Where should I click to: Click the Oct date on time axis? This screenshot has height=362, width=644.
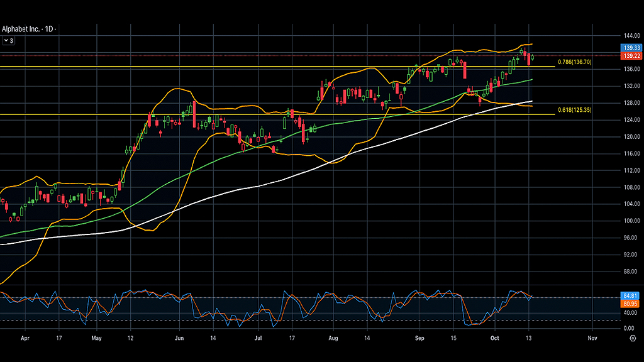tap(495, 338)
